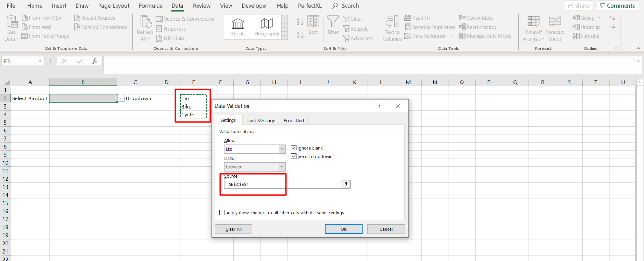Click From Web import
The image size is (644, 261).
(x=37, y=27)
